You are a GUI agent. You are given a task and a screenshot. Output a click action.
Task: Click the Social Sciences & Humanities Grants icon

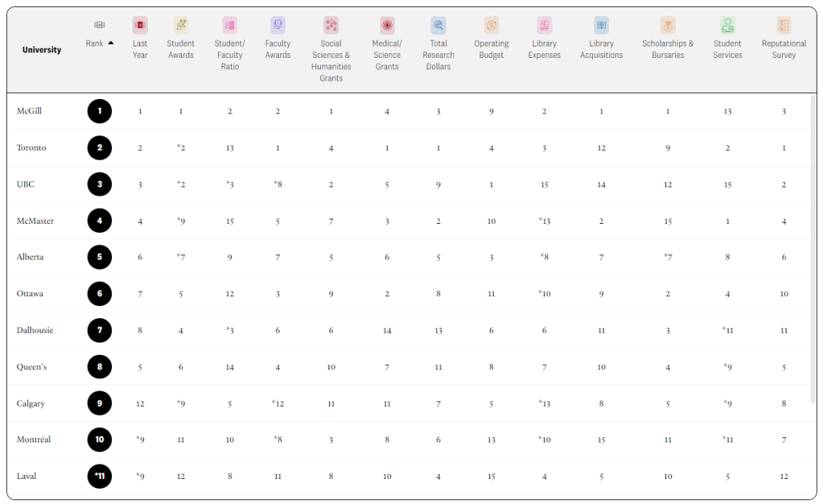[331, 24]
